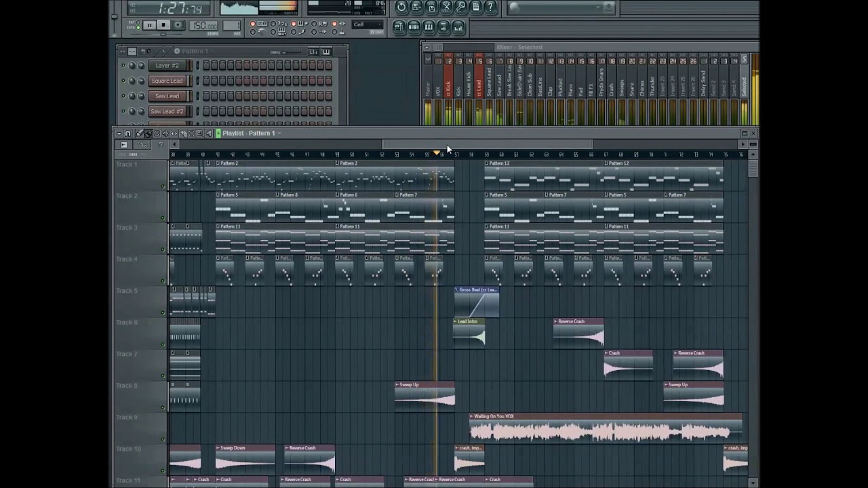
Task: Open the Browser view from the toolbar
Action: (443, 27)
